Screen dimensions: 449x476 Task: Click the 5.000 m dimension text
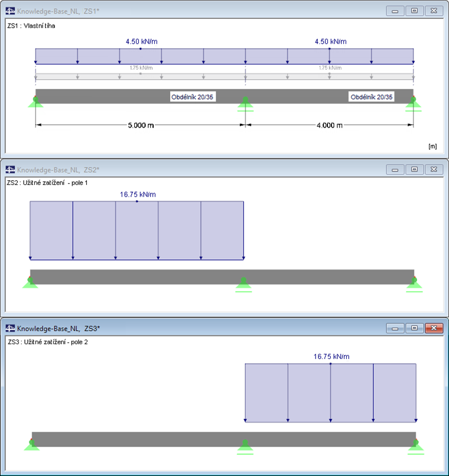click(x=141, y=125)
